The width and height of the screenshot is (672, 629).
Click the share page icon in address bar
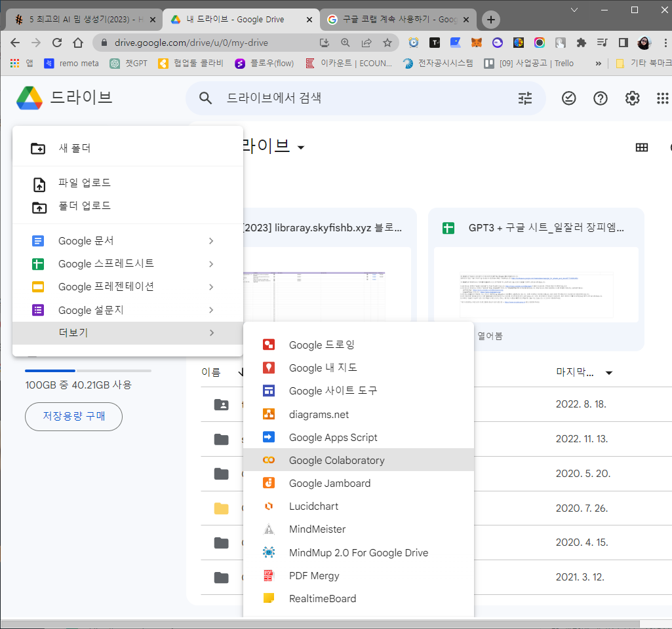coord(366,43)
